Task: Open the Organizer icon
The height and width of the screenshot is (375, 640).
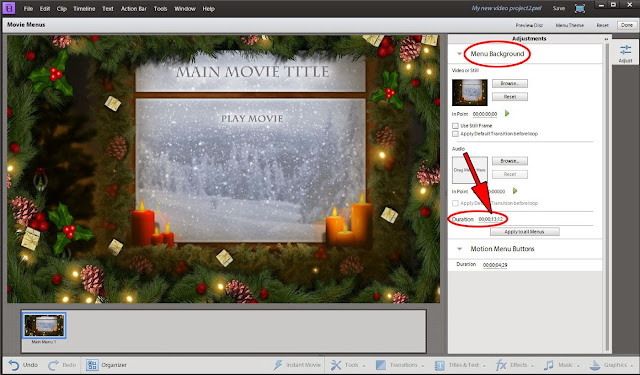Action: (92, 365)
